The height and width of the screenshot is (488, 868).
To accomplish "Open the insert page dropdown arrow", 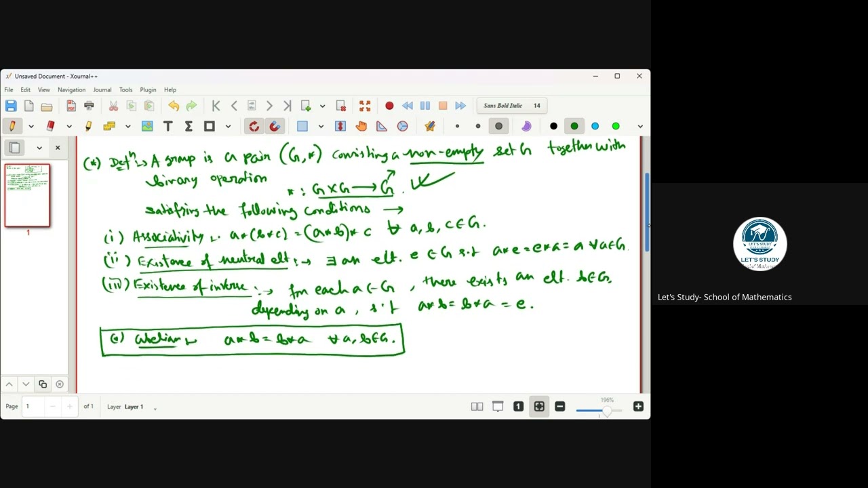I will pos(322,106).
